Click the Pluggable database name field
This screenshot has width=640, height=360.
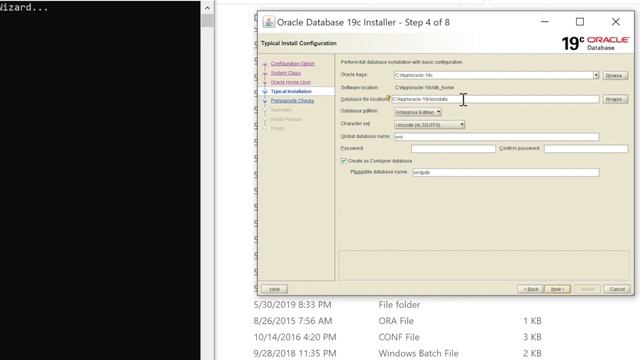(506, 172)
